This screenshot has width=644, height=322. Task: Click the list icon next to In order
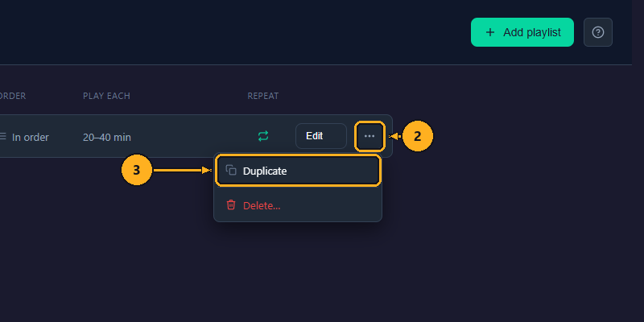coord(3,135)
